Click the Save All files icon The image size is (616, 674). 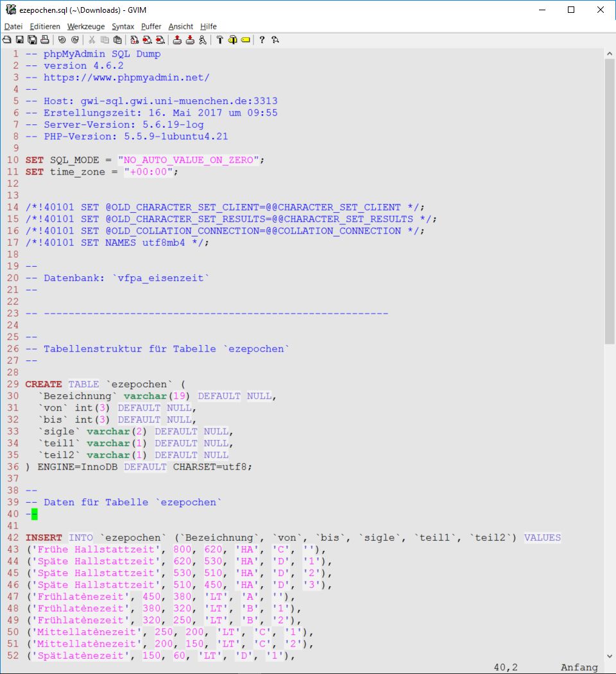[32, 40]
